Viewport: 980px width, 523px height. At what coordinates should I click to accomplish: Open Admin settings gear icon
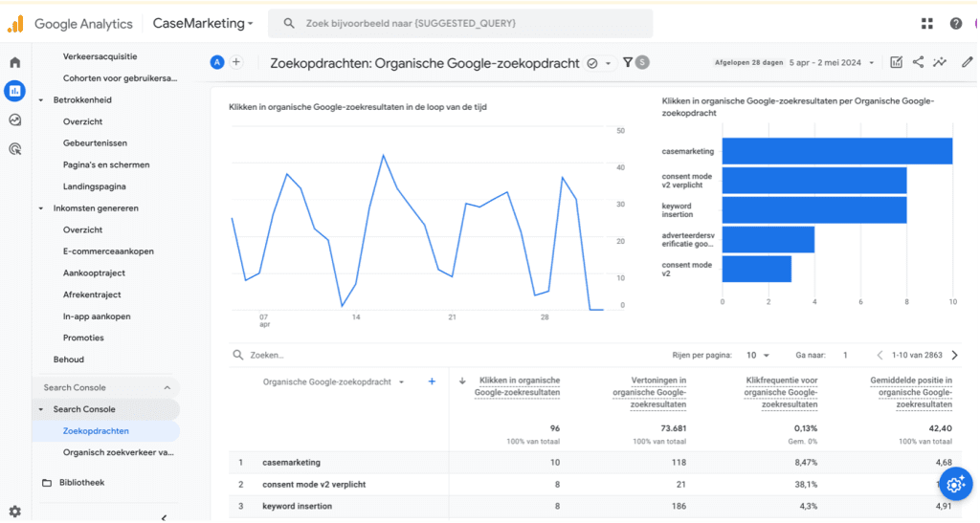coord(15,512)
